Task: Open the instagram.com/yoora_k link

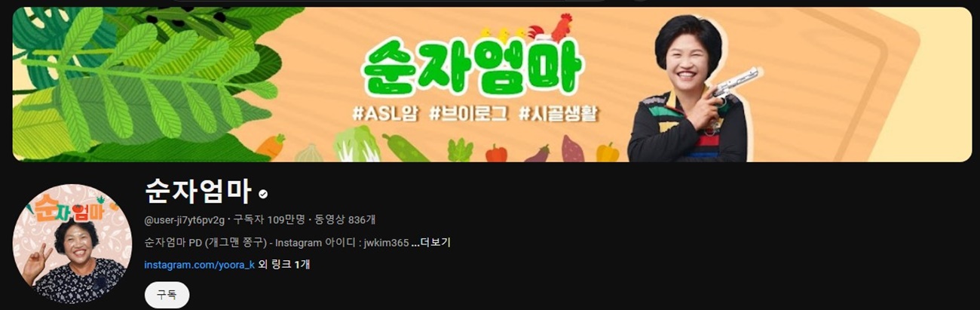Action: tap(199, 265)
